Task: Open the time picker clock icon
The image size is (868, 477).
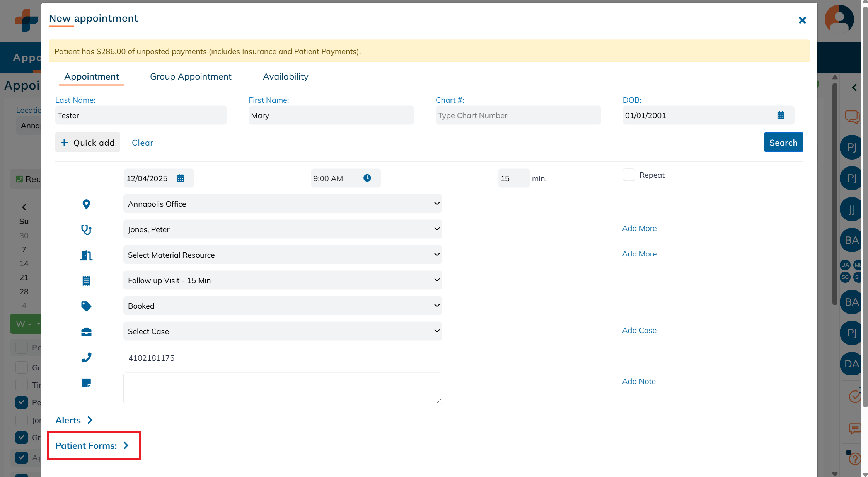Action: pyautogui.click(x=367, y=178)
